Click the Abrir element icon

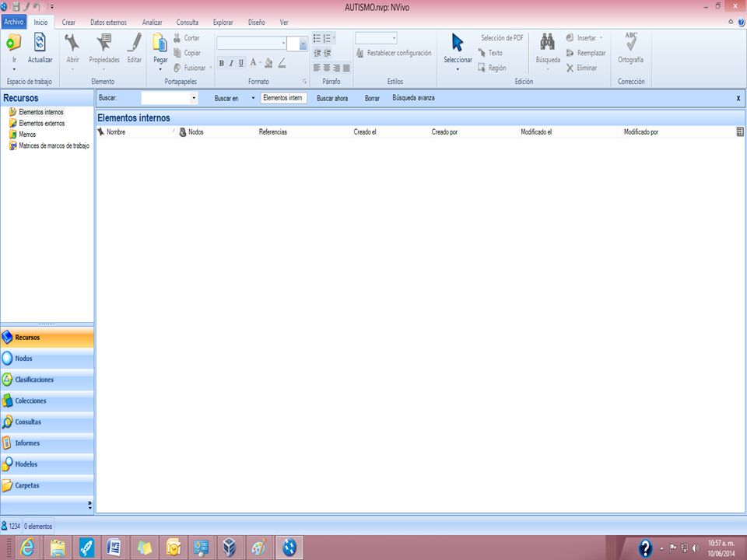[x=72, y=42]
